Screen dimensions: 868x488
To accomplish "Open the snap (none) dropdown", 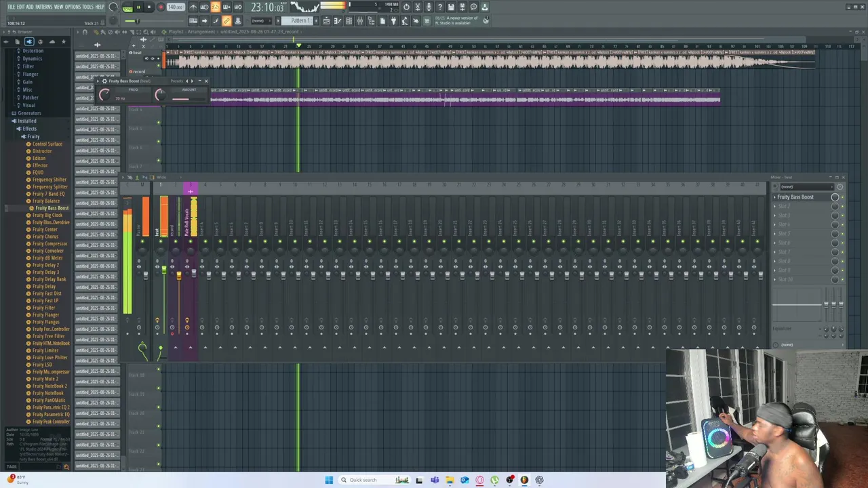I will [261, 20].
